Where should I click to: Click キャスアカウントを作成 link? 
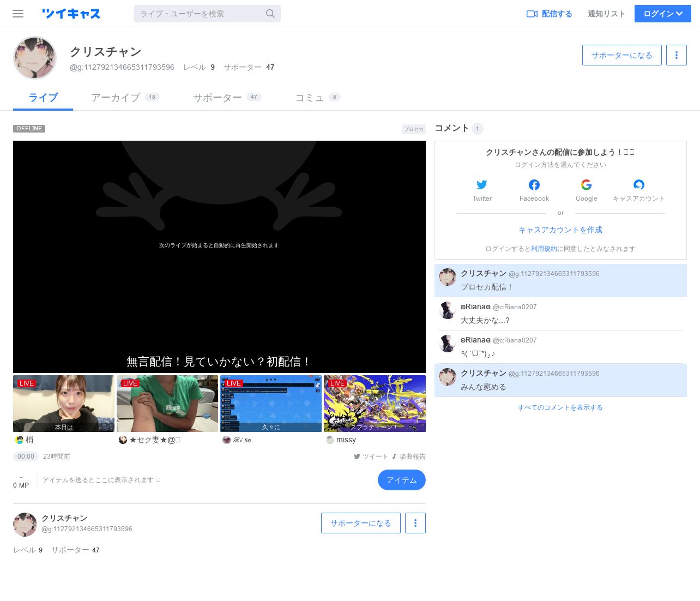560,230
